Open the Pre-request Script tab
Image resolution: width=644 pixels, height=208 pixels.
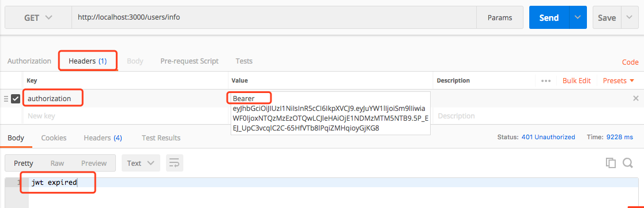[x=189, y=61]
